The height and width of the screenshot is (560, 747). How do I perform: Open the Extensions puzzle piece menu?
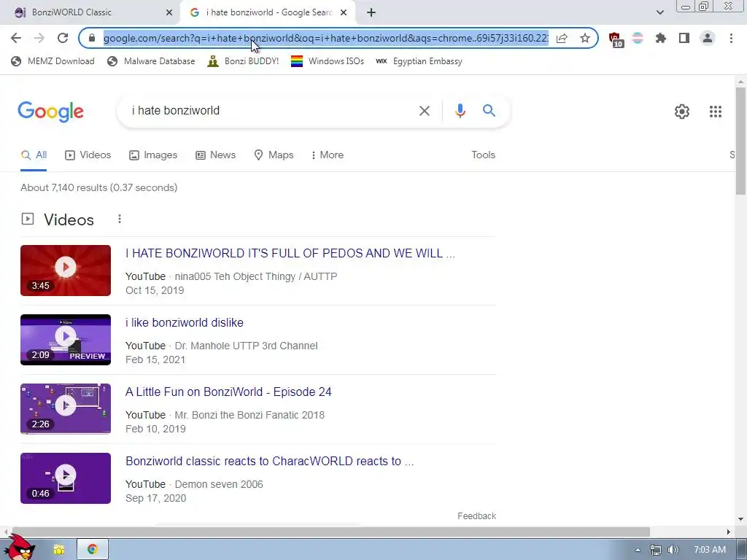pyautogui.click(x=661, y=38)
